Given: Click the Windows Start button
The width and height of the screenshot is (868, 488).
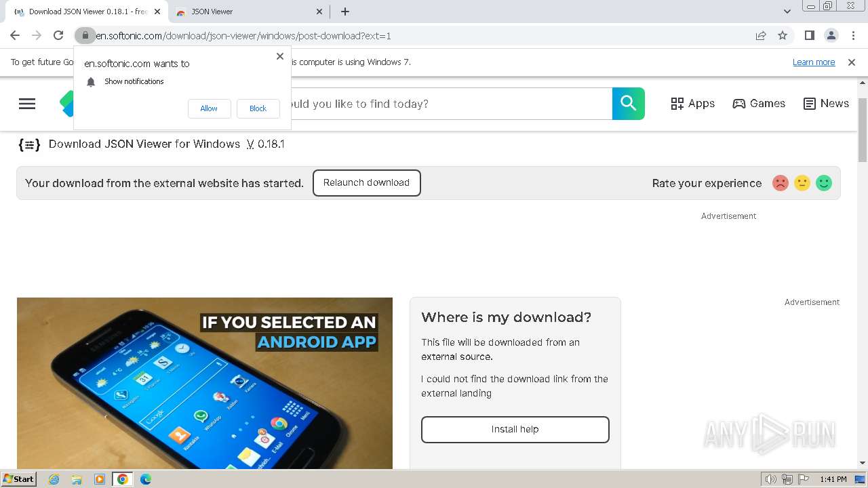Looking at the screenshot, I should pyautogui.click(x=18, y=479).
